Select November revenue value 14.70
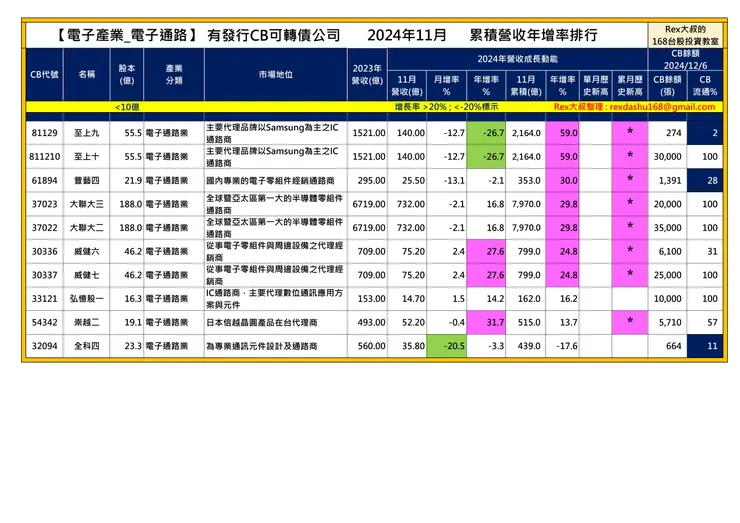This screenshot has width=740, height=523. coord(413,299)
